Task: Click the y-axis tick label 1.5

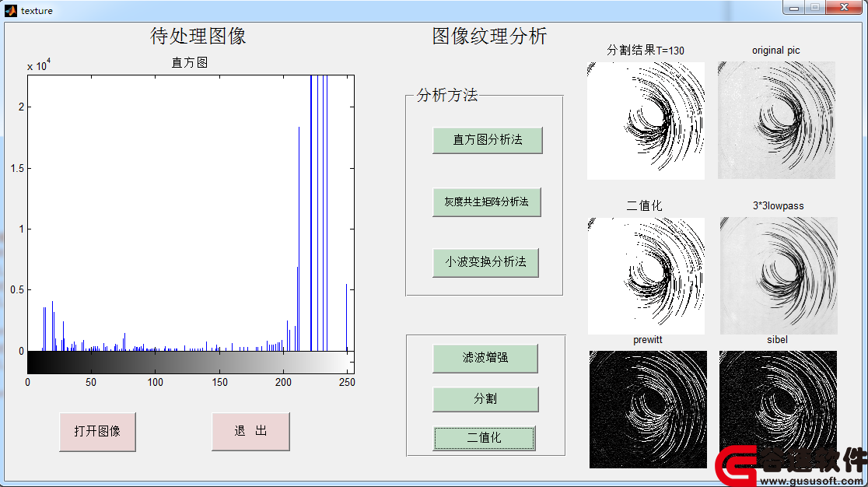Action: click(17, 168)
